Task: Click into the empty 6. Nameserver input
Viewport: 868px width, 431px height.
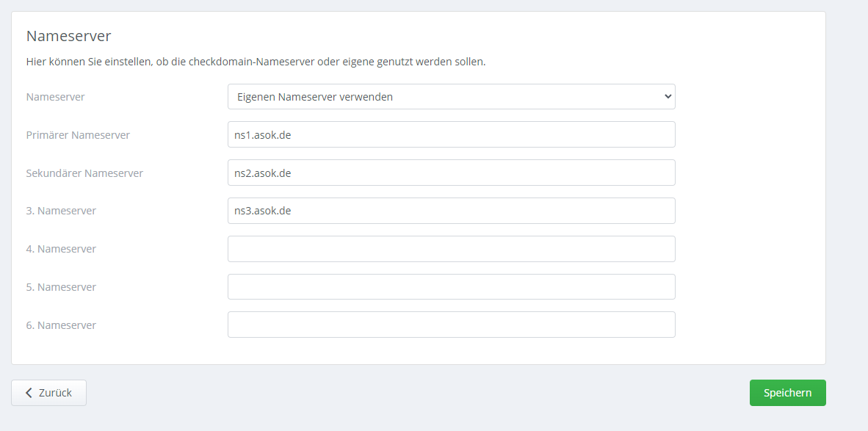Action: point(451,325)
